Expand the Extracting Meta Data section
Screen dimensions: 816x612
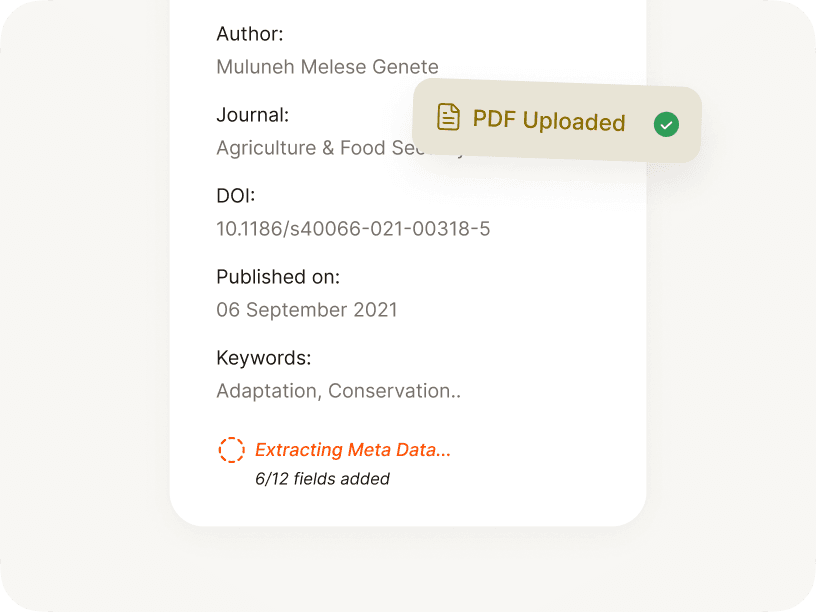352,450
